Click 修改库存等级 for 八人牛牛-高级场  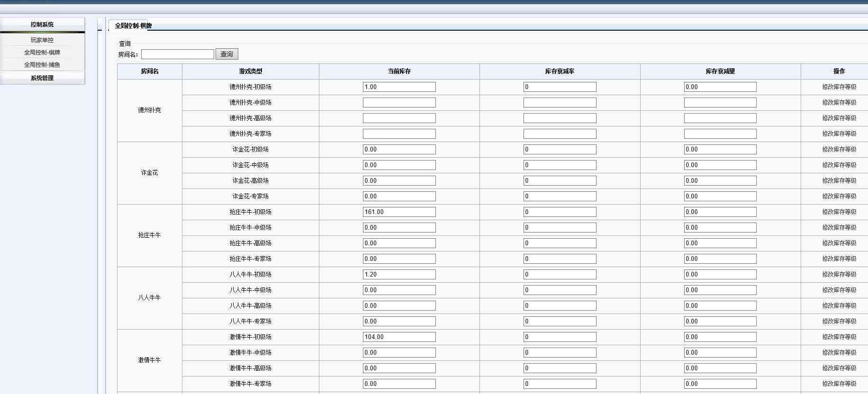[839, 306]
